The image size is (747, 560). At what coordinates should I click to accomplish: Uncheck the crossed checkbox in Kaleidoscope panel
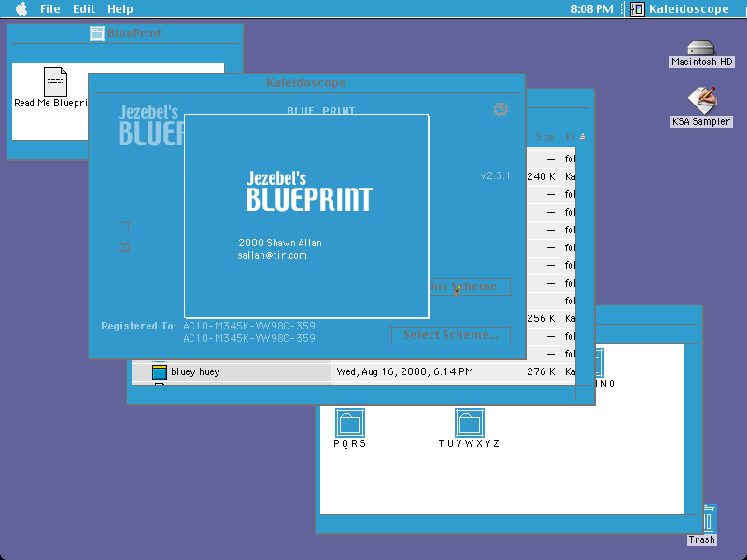pyautogui.click(x=124, y=247)
